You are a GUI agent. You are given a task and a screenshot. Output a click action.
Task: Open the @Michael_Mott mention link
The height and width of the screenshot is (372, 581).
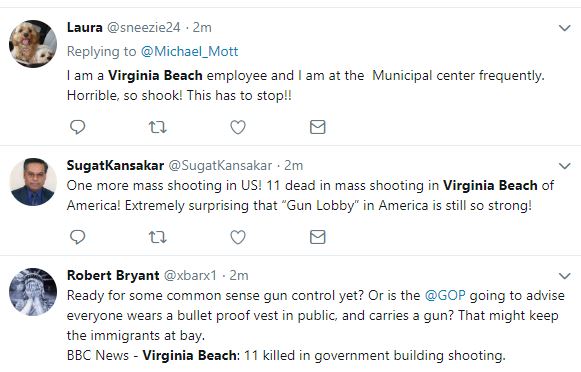[189, 52]
